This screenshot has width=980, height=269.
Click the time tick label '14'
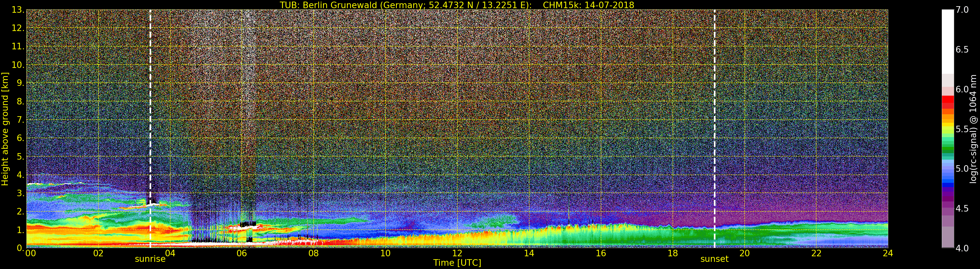point(529,253)
